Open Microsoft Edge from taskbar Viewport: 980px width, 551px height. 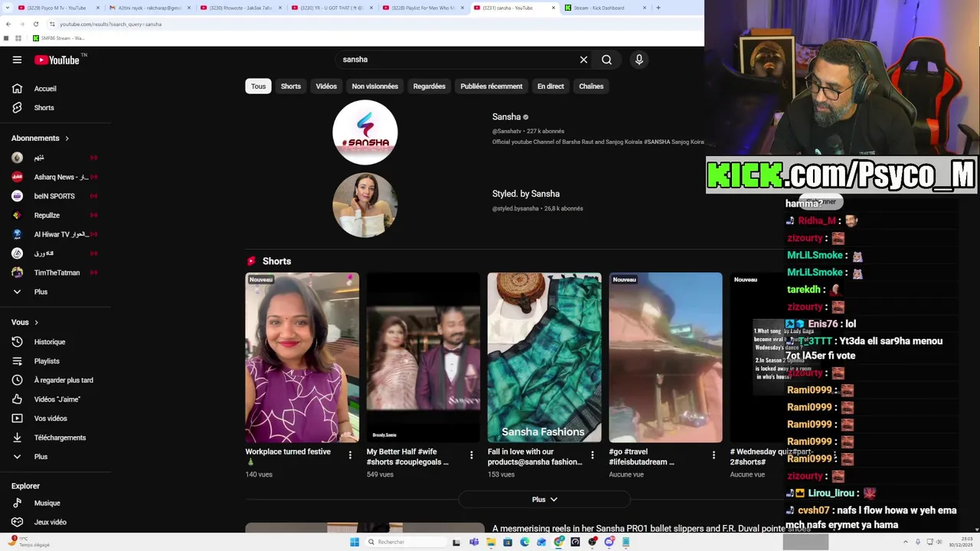[x=524, y=542]
